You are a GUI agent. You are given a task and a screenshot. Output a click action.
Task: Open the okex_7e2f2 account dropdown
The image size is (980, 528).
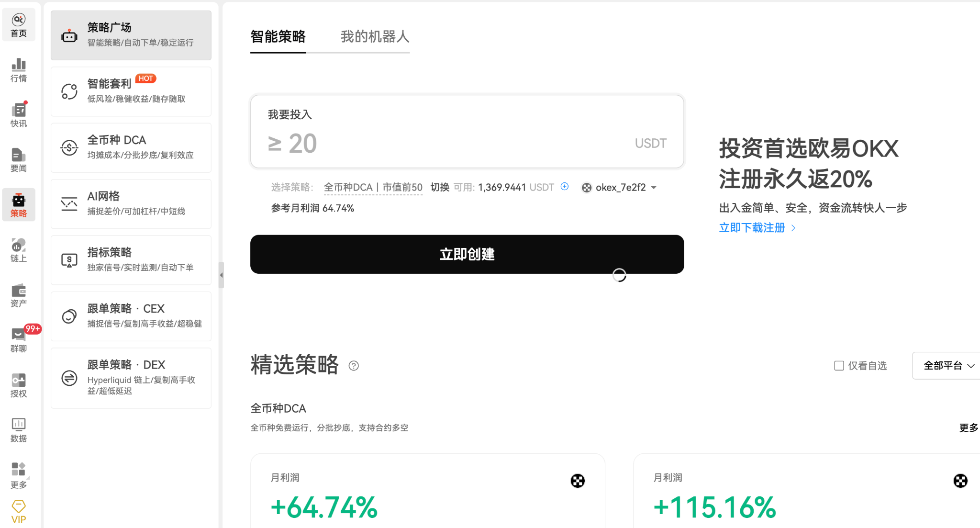click(x=619, y=188)
